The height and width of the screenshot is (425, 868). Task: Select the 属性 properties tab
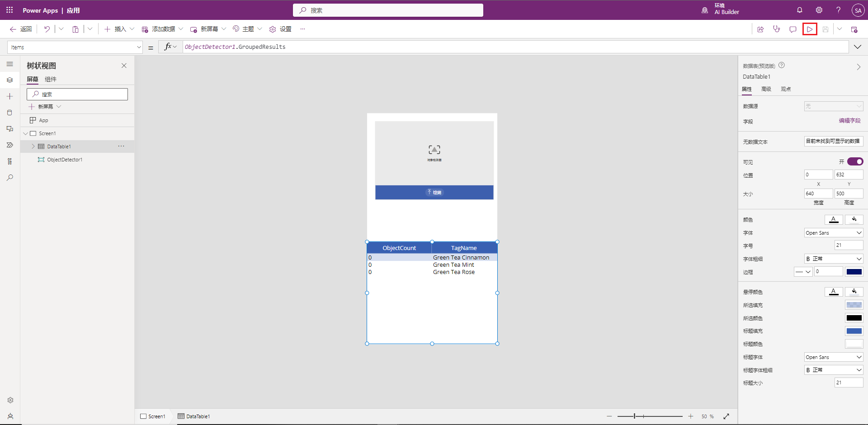[x=747, y=89]
